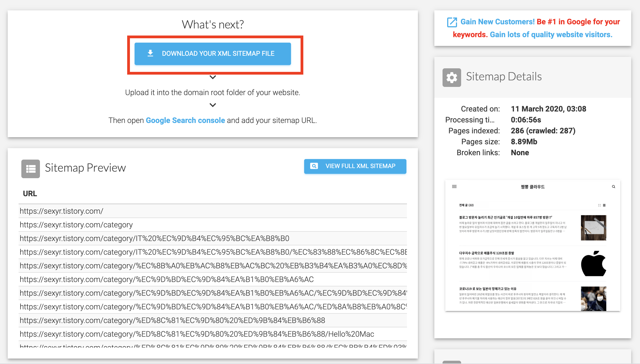640x364 pixels.
Task: Click the external link icon beside Gain New Customers
Action: tap(452, 22)
